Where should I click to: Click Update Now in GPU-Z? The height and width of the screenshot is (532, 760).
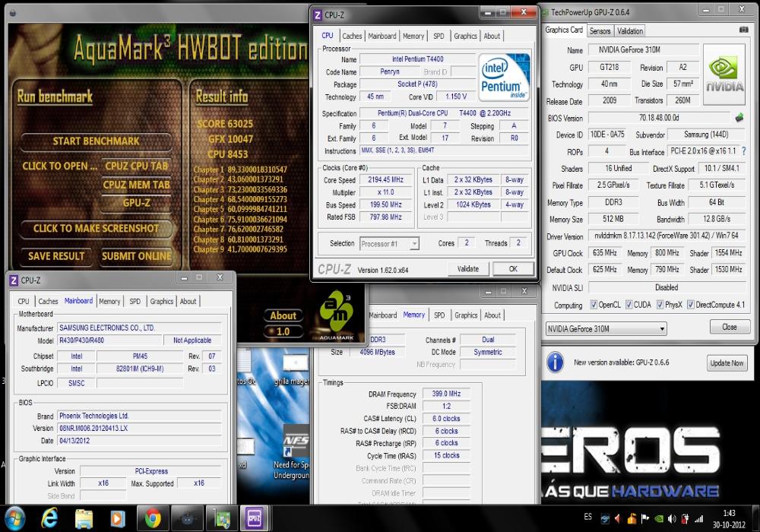[x=727, y=363]
